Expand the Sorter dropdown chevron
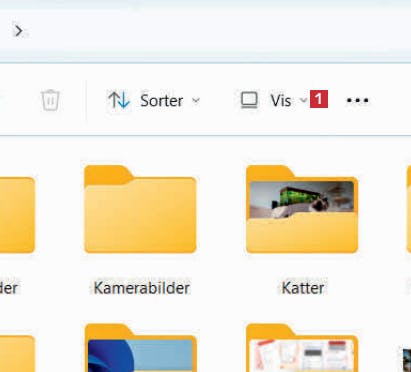 [196, 100]
